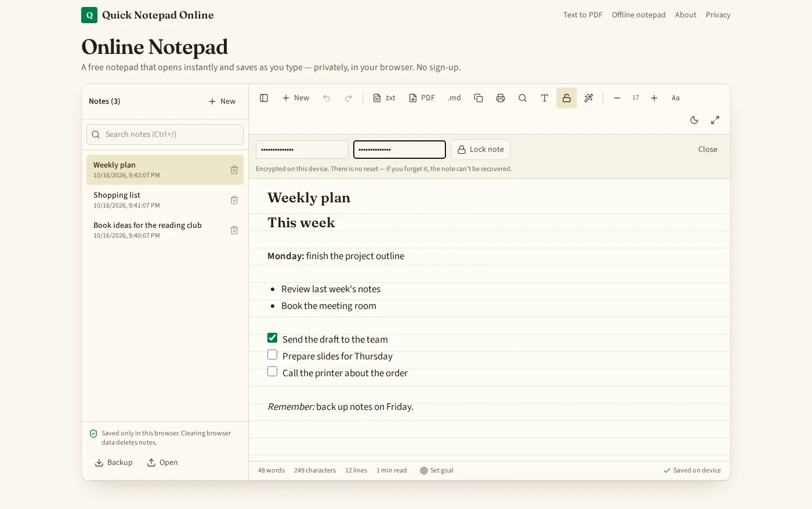This screenshot has width=812, height=509.
Task: Delete the Book ideas note
Action: [x=234, y=230]
